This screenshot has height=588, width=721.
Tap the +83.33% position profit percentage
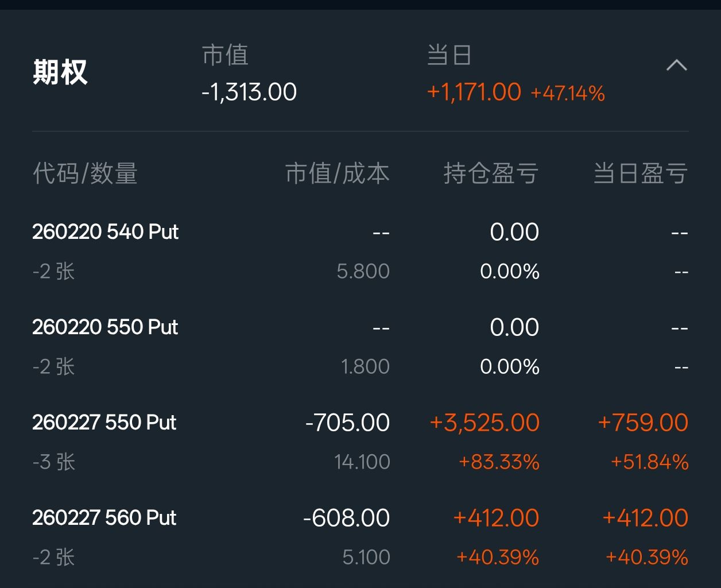[x=499, y=462]
